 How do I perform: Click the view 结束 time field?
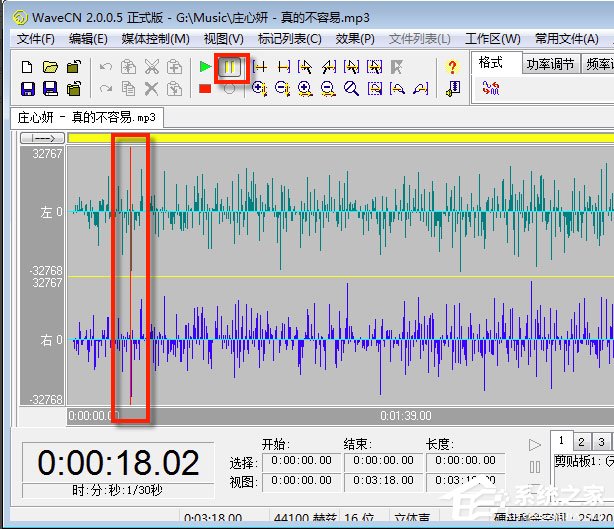[x=382, y=482]
